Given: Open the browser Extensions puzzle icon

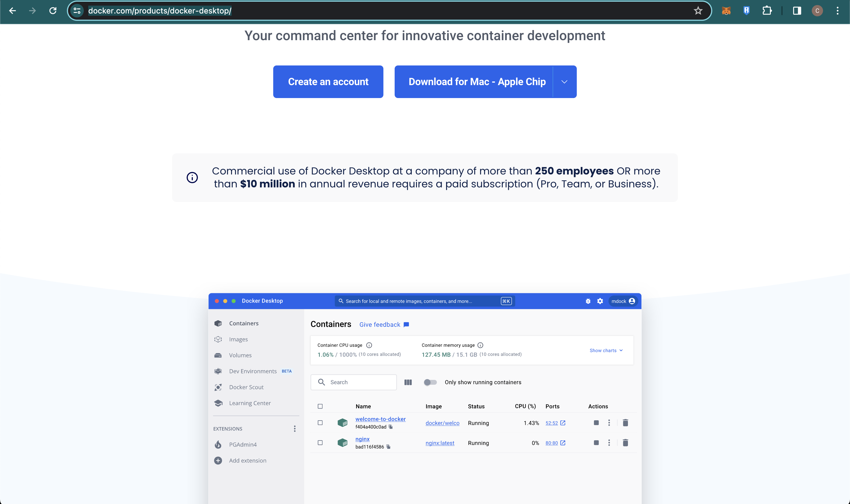Looking at the screenshot, I should click(x=767, y=11).
